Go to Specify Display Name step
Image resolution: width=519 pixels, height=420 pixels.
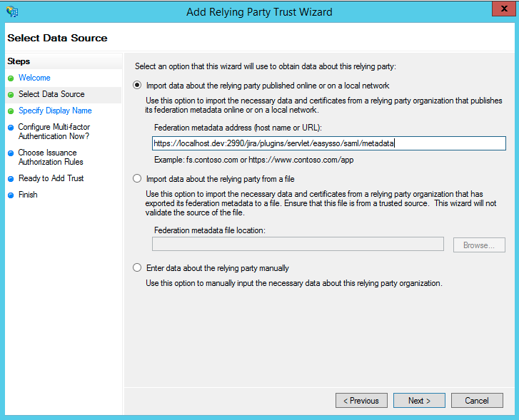pos(55,111)
